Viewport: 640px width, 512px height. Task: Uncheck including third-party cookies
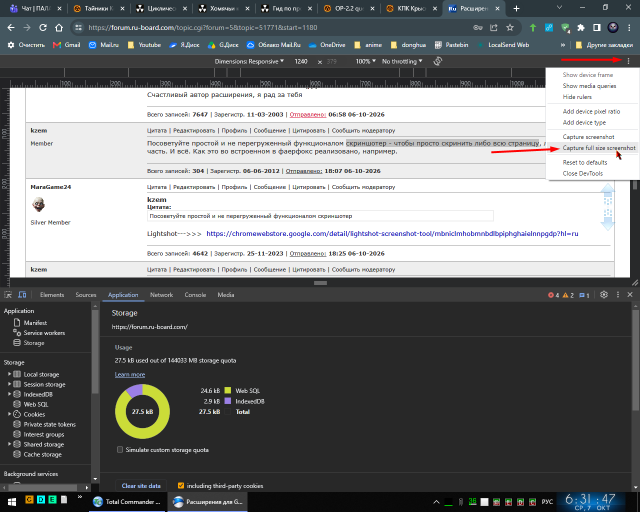pyautogui.click(x=181, y=485)
